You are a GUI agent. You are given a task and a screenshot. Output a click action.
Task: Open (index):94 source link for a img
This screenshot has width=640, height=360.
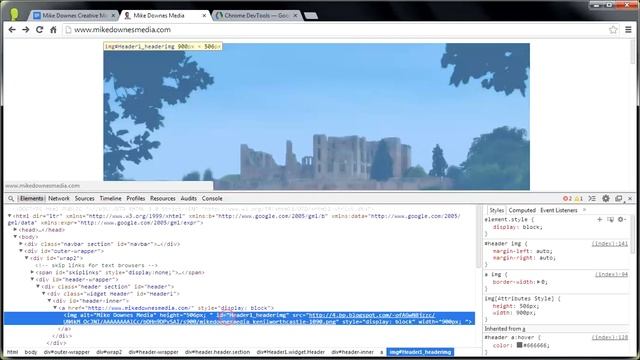[x=611, y=275]
